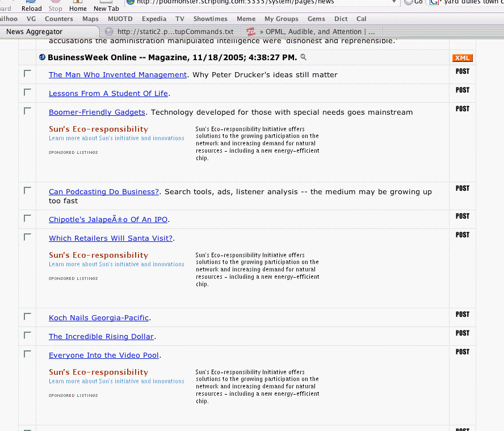Screen dimensions: 504x431
Task: Check the box for Lessons From A Student Of Life
Action: [27, 93]
